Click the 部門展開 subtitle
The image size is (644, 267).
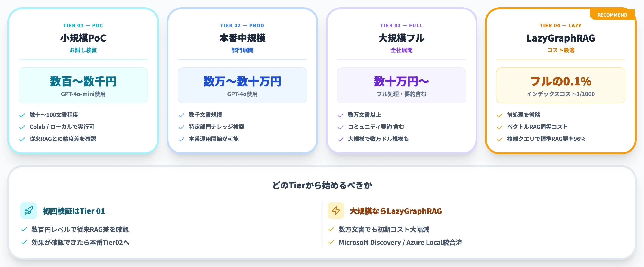(242, 50)
